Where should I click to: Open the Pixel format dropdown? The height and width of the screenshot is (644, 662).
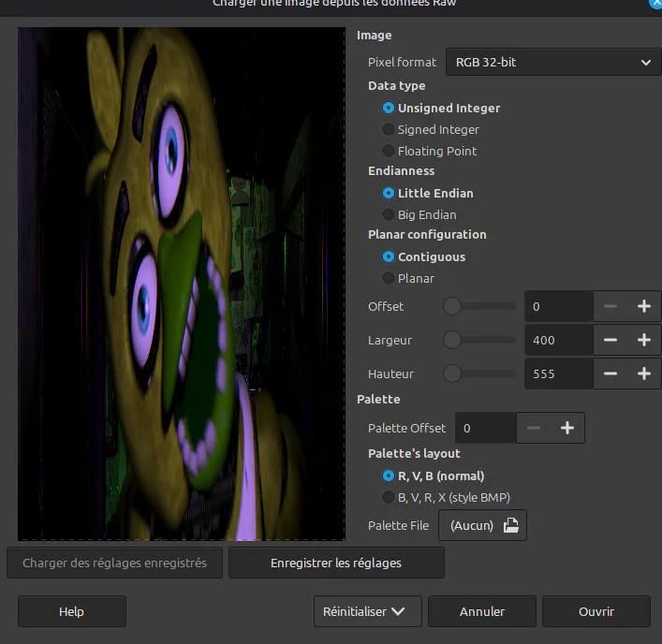click(553, 62)
